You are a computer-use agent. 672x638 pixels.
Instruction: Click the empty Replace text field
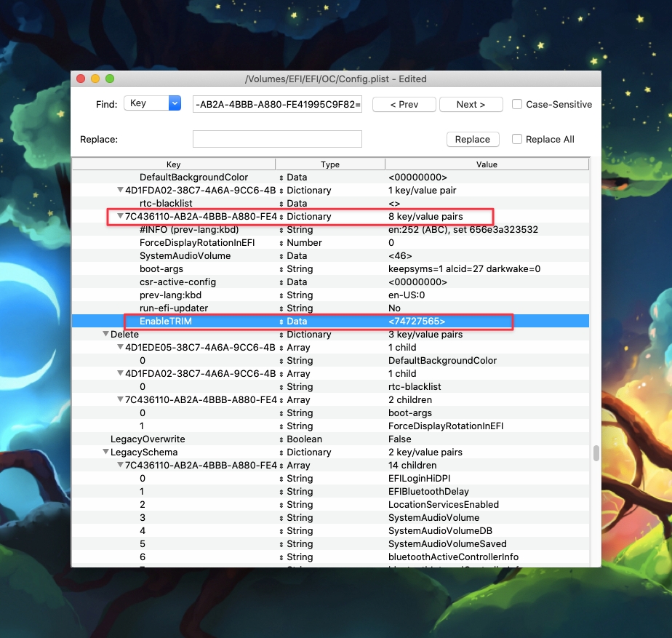pyautogui.click(x=277, y=139)
